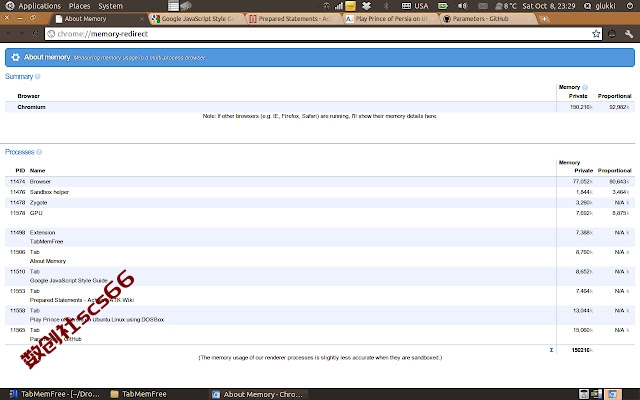This screenshot has height=400, width=640.
Task: Reload the page with the refresh icon
Action: 36,34
